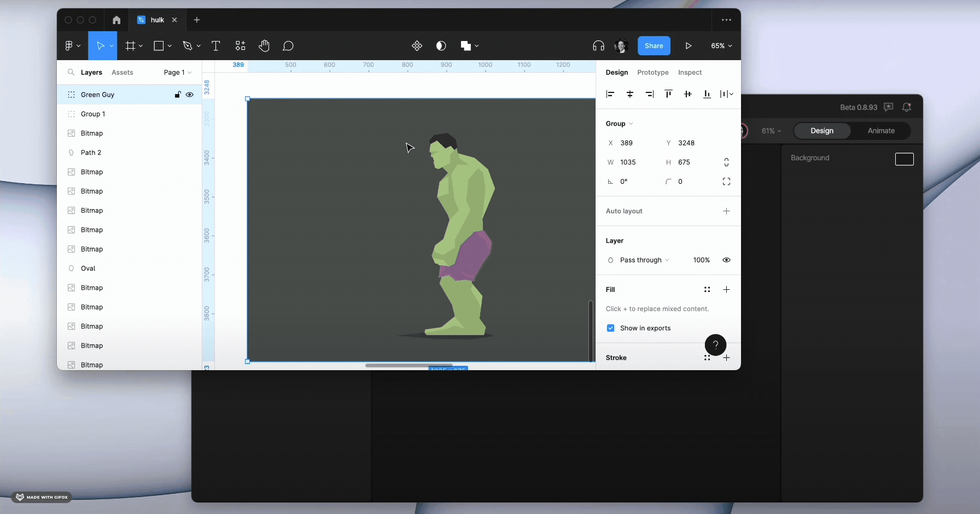Switch to the Prototype tab
The width and height of the screenshot is (980, 514).
click(653, 72)
